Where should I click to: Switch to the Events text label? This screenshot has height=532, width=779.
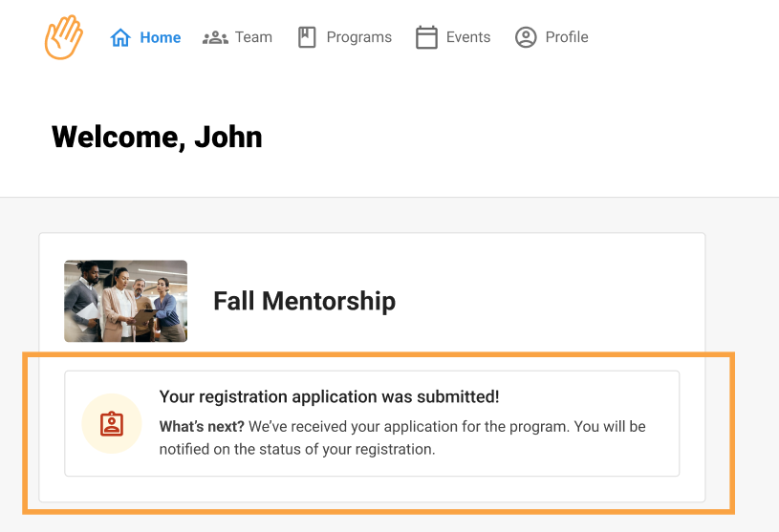(x=468, y=37)
